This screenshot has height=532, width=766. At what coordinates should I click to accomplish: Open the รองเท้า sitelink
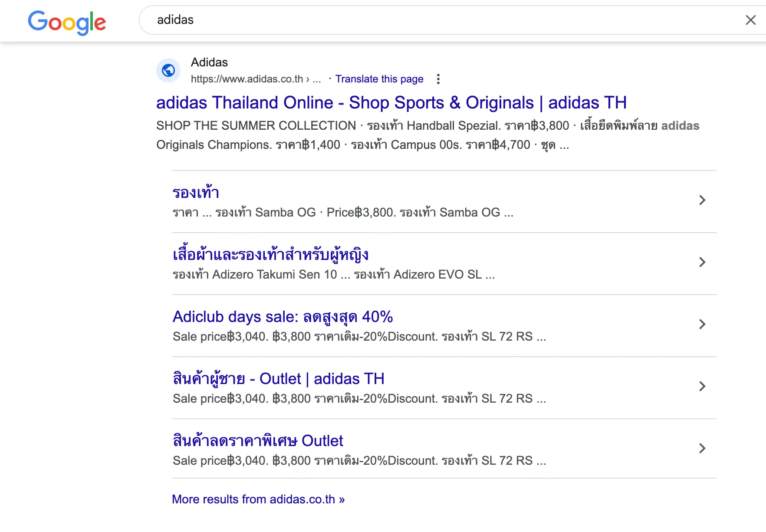tap(196, 193)
